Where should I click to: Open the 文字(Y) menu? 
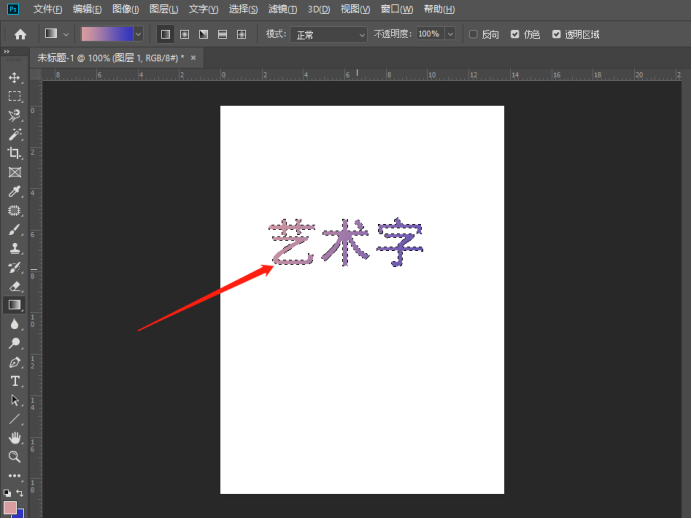pyautogui.click(x=203, y=9)
